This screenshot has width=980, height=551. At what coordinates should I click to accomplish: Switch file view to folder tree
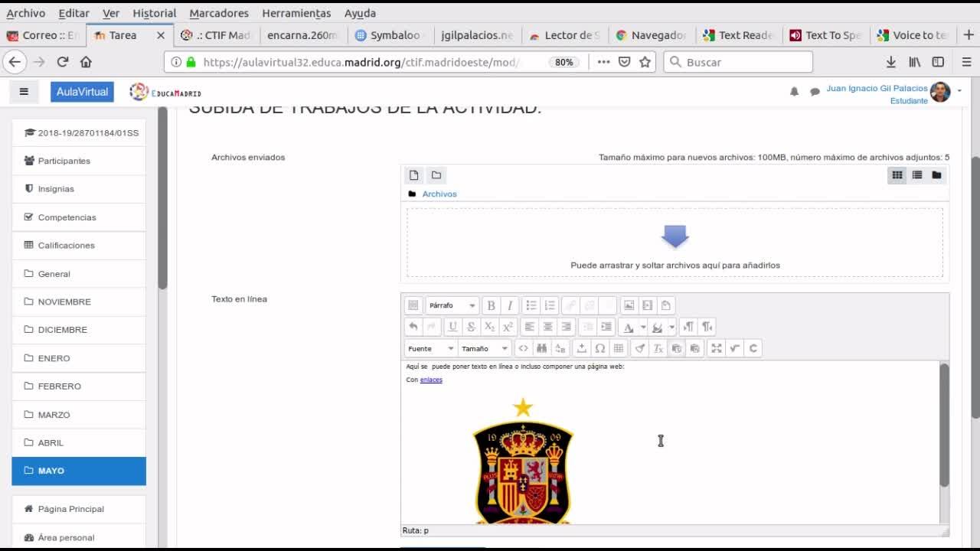coord(936,175)
